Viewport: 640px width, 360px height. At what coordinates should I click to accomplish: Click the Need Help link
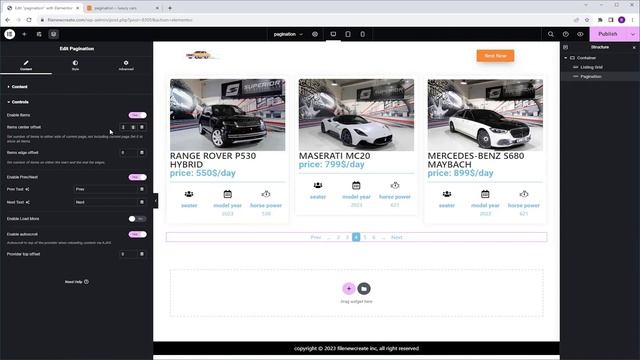(76, 282)
